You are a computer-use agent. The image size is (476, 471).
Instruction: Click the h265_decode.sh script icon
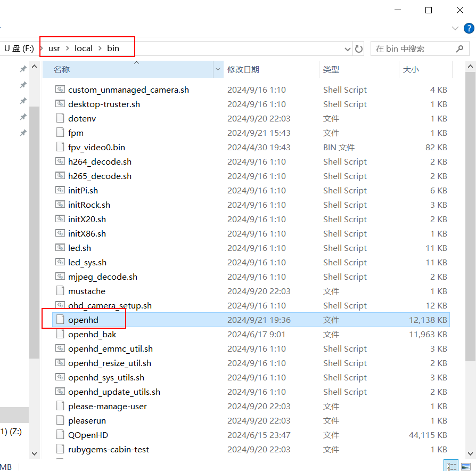(x=60, y=176)
